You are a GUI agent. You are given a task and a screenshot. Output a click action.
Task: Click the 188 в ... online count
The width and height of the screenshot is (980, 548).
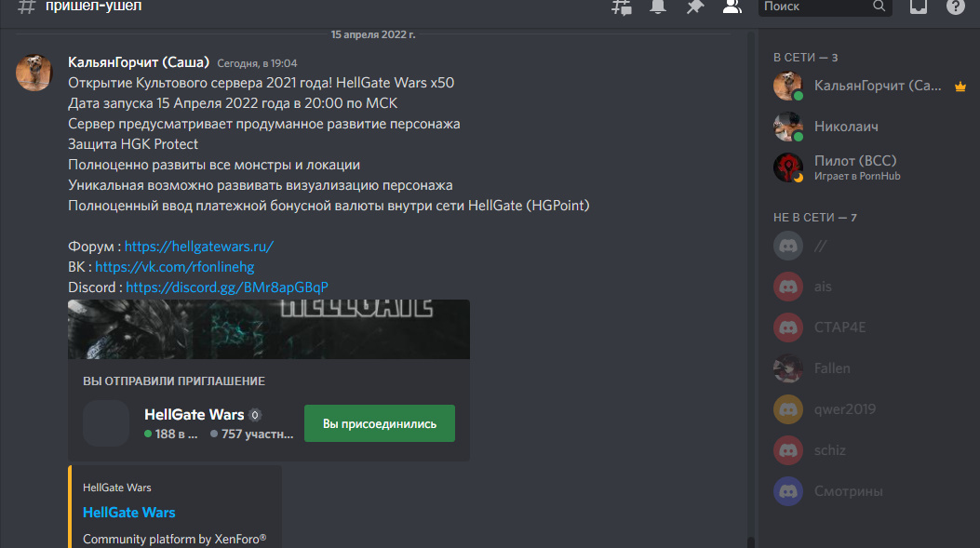tap(170, 434)
